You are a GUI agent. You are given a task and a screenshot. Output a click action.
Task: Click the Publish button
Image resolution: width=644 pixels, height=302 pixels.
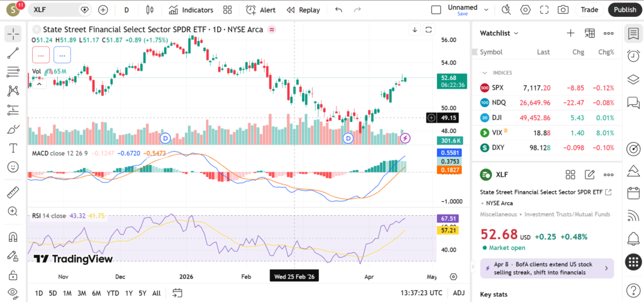[625, 9]
